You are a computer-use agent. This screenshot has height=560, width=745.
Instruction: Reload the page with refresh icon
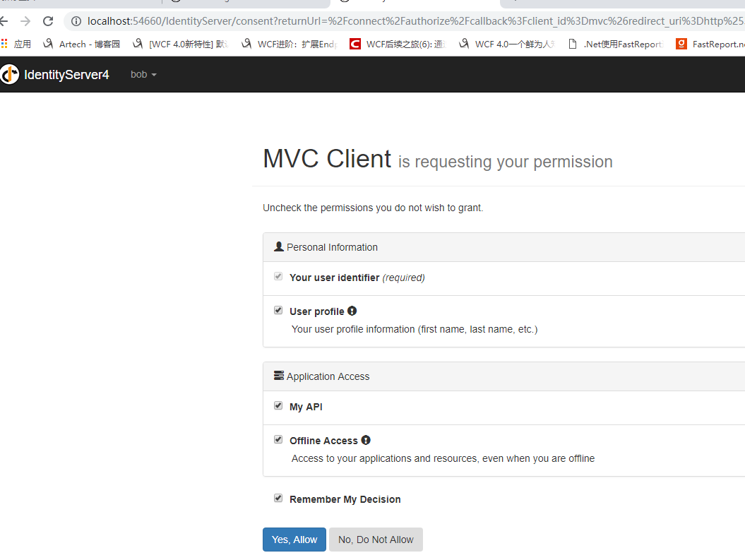tap(48, 21)
